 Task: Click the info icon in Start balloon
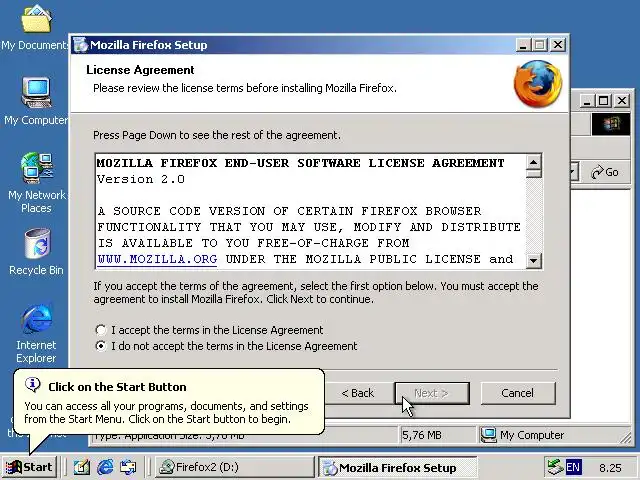click(33, 384)
